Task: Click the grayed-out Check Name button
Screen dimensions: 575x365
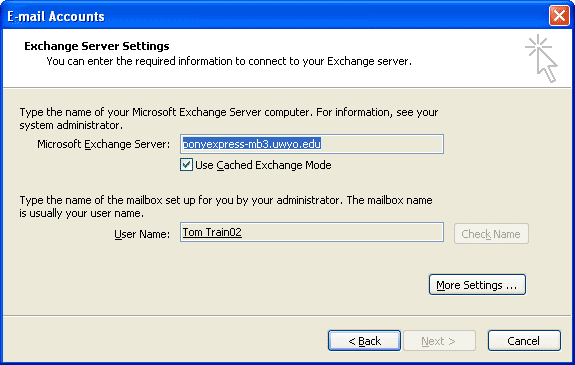Action: 491,234
